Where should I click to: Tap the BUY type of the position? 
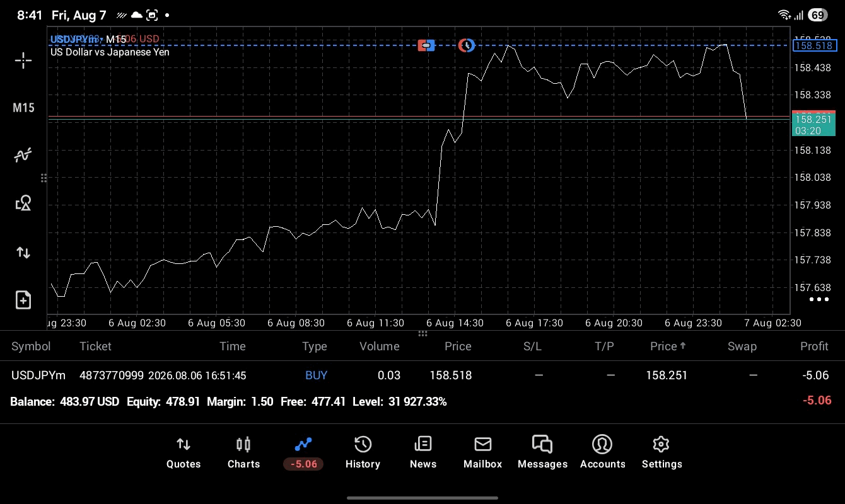point(316,375)
